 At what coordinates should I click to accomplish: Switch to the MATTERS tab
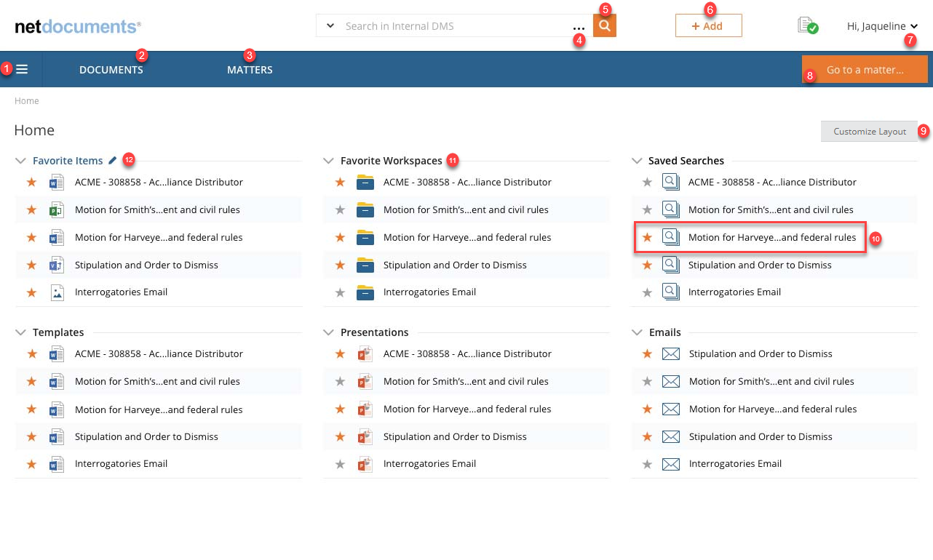click(x=249, y=69)
